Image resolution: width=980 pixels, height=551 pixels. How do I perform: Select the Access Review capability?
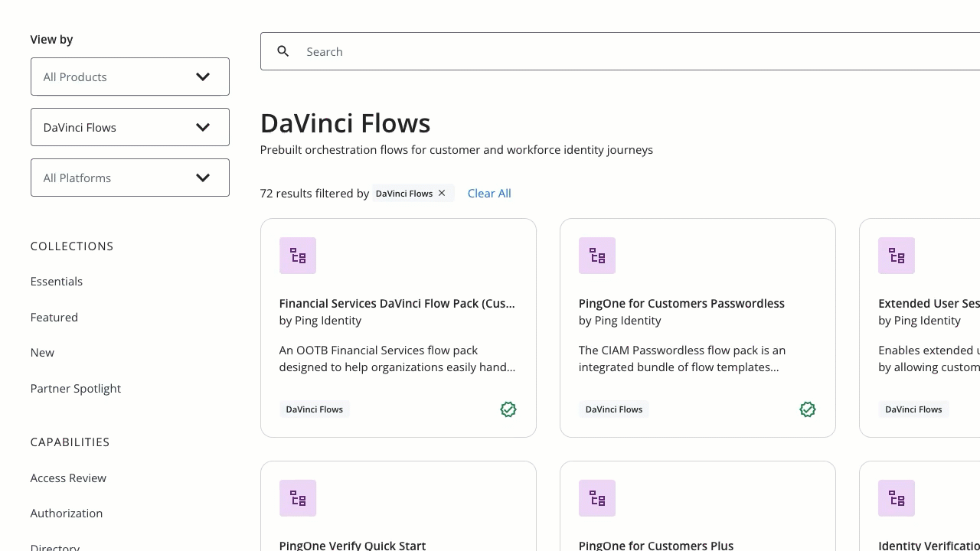point(68,478)
